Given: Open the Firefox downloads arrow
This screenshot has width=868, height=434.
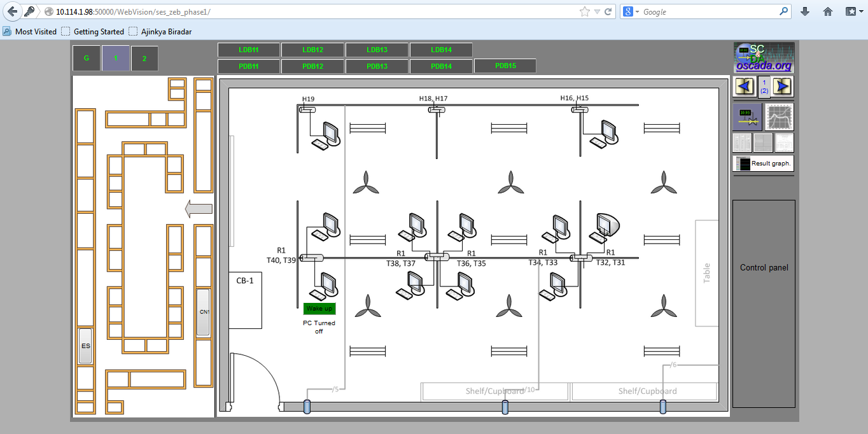Looking at the screenshot, I should (805, 11).
